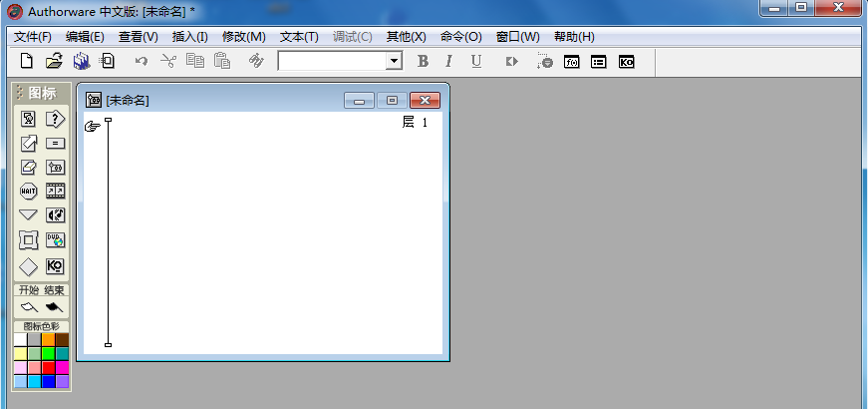Select the Decision diamond icon
Screen dimensions: 868x409
click(28, 266)
